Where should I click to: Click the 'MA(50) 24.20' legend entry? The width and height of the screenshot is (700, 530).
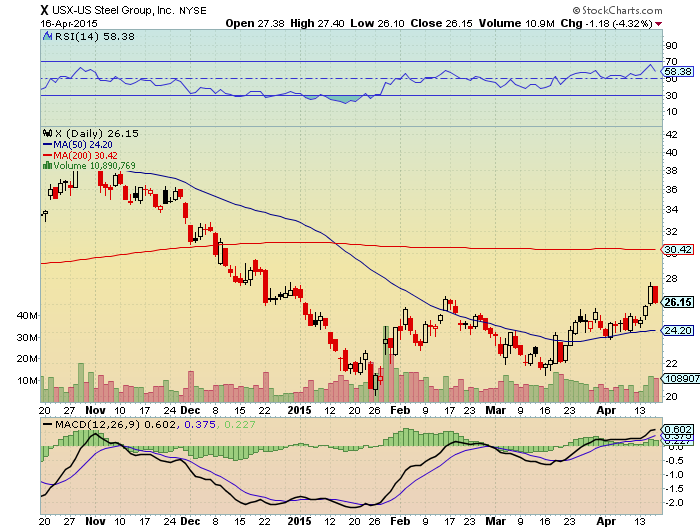(x=78, y=144)
